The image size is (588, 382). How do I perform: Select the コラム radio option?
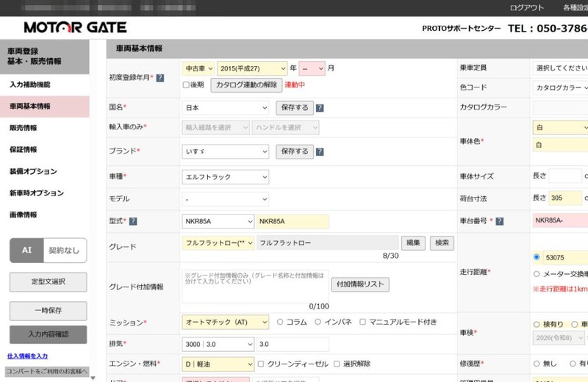tap(280, 322)
